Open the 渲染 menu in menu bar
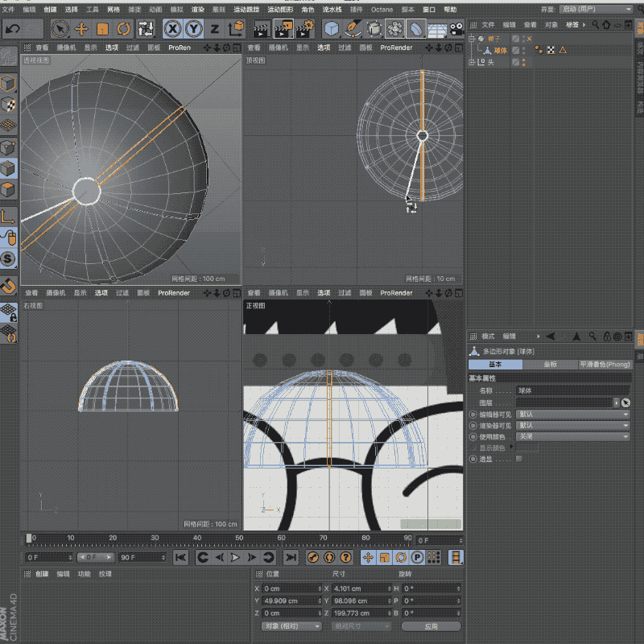This screenshot has width=644, height=644. [198, 10]
